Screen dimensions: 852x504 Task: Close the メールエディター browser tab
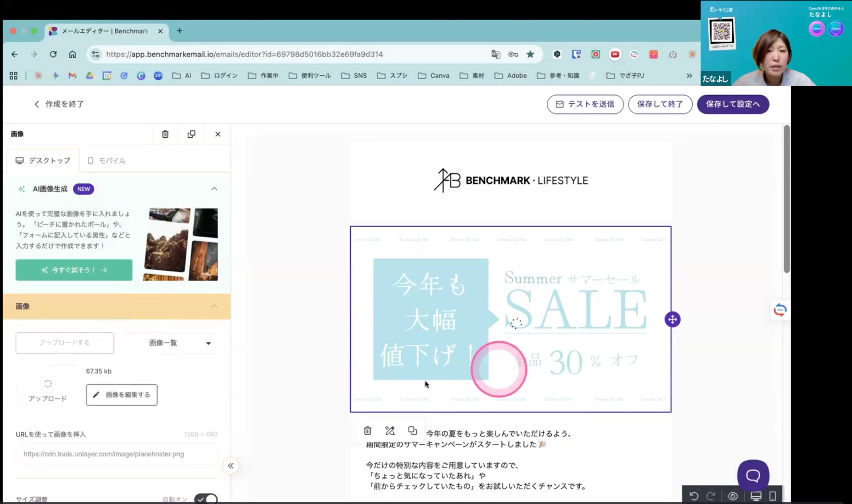click(x=160, y=31)
